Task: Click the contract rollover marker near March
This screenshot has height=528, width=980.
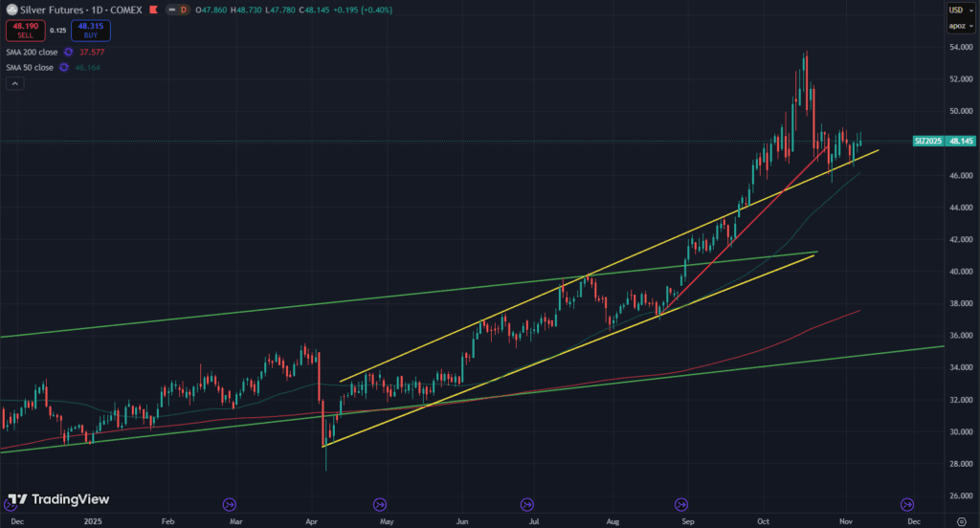Action: click(229, 504)
